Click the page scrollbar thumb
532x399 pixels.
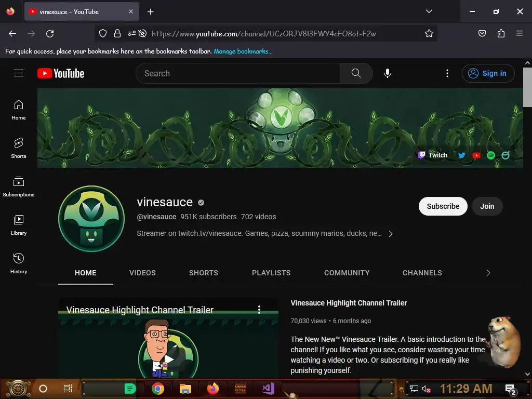[x=527, y=87]
